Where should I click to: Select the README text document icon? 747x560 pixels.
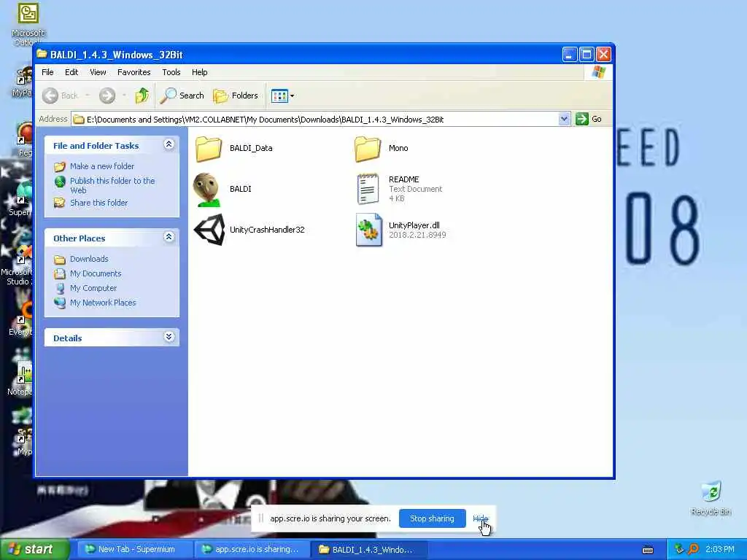pos(368,189)
